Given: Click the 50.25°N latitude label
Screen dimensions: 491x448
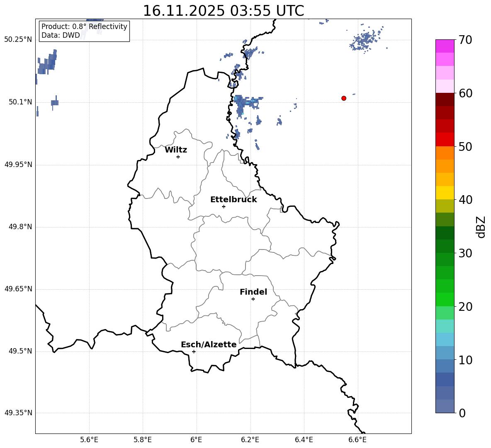Looking at the screenshot, I should click(18, 40).
